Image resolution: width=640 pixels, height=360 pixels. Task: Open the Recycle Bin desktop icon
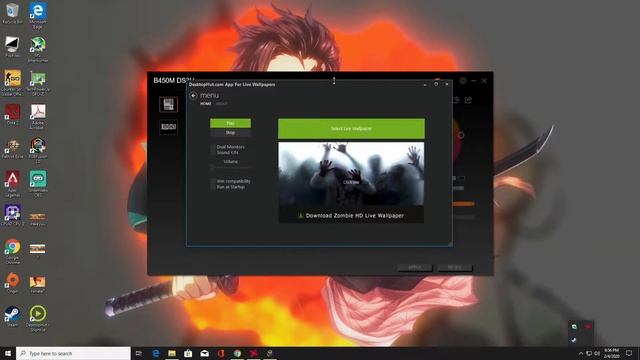tap(12, 13)
